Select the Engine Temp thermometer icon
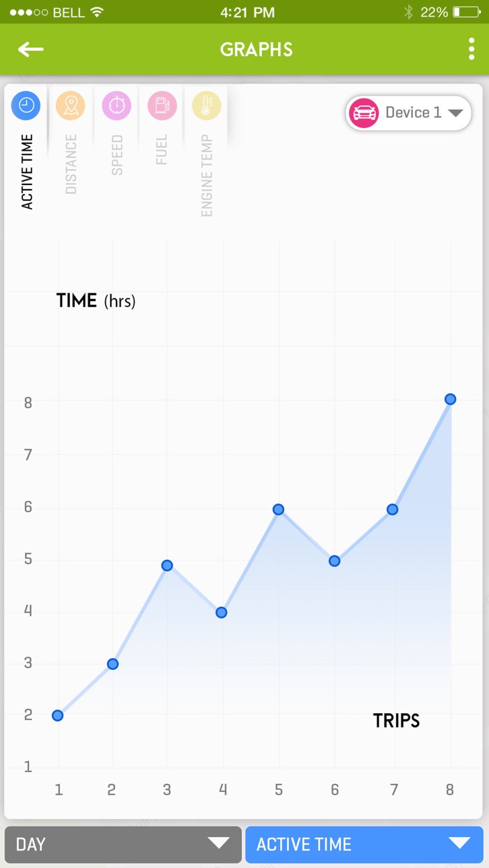The width and height of the screenshot is (489, 868). [x=207, y=106]
